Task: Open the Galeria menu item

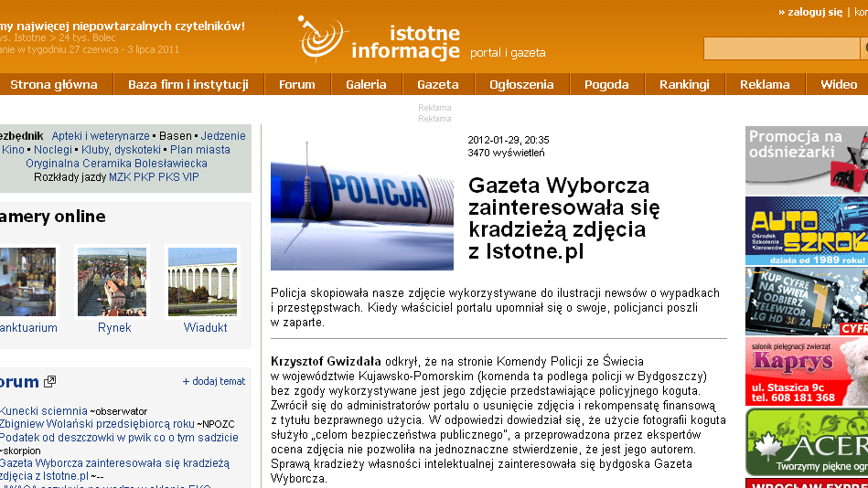Action: pyautogui.click(x=366, y=85)
